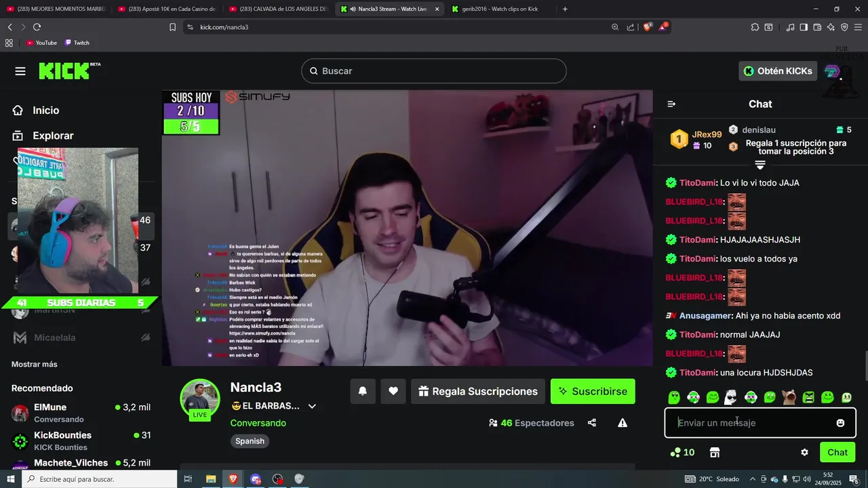
Task: Click the channel points balance 10
Action: click(x=682, y=452)
